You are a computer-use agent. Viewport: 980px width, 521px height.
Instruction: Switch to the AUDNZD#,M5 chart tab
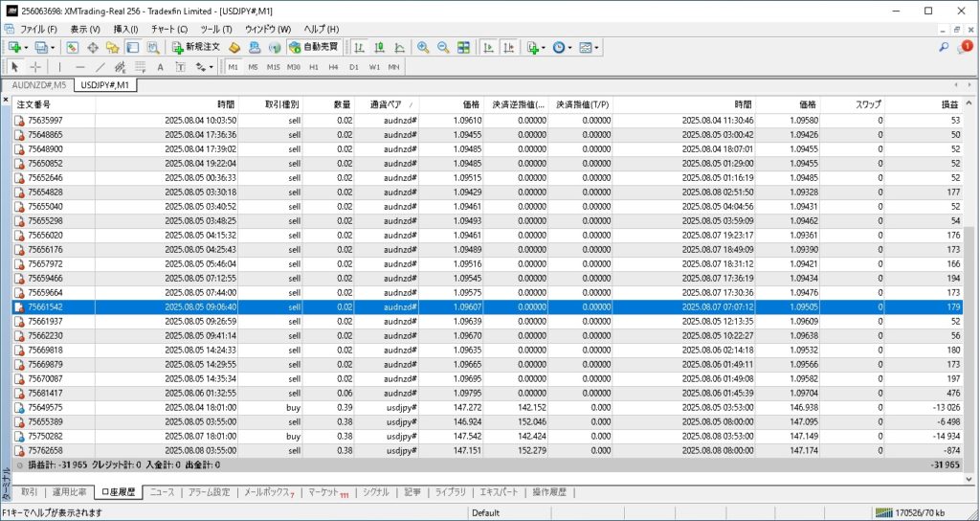click(x=38, y=85)
